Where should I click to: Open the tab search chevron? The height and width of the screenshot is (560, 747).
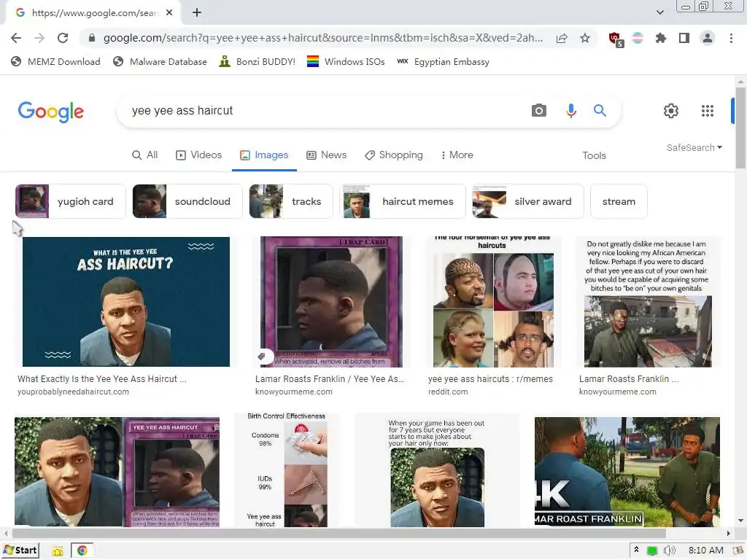pyautogui.click(x=659, y=12)
